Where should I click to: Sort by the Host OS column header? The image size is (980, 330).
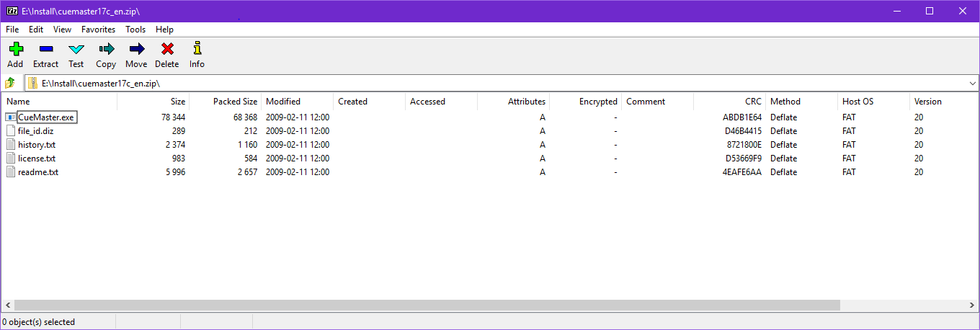[873, 102]
